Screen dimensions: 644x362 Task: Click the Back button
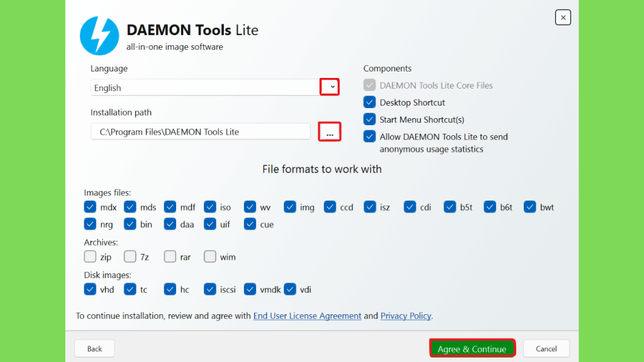94,349
